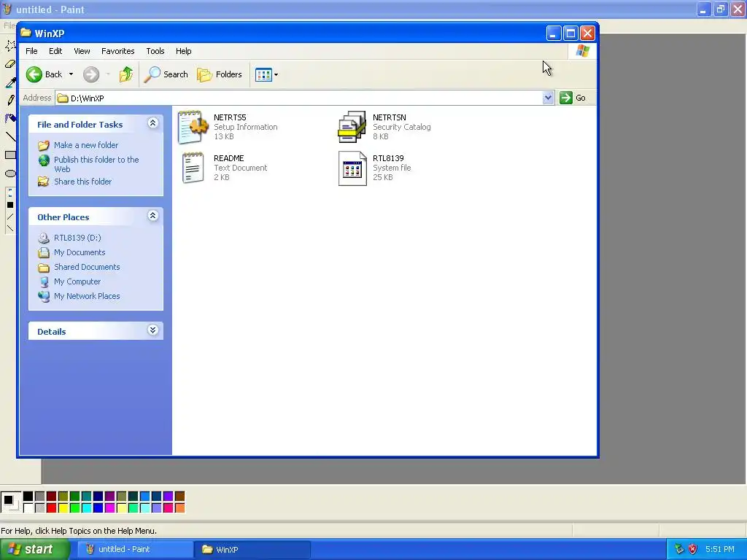
Task: Select Paint's Eraser tool
Action: 10,64
